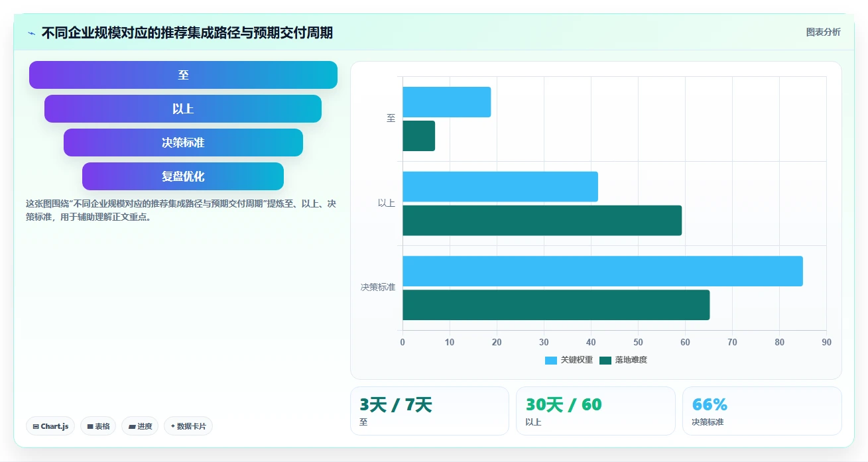
Task: Click the 表格 tag chip
Action: tap(98, 426)
